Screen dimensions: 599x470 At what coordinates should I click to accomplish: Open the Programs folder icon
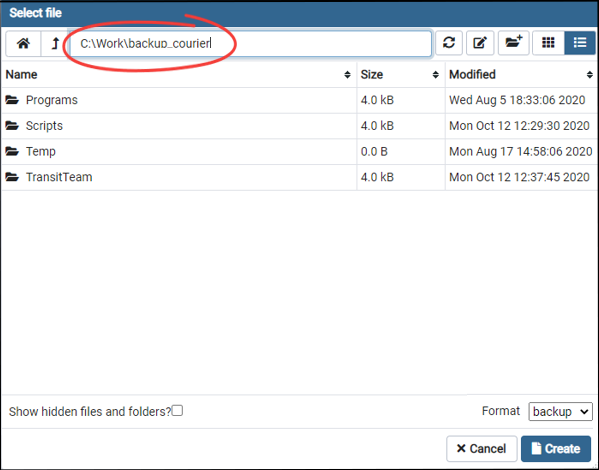(12, 100)
